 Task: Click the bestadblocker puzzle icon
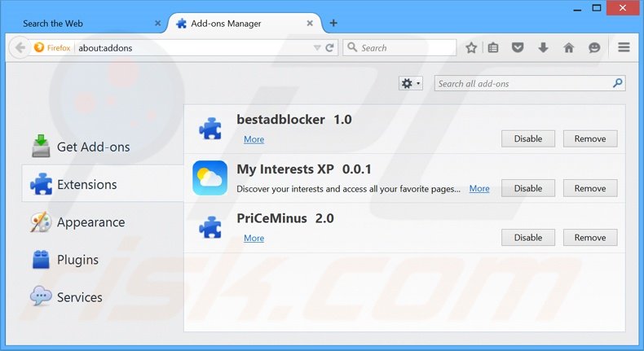(x=210, y=129)
